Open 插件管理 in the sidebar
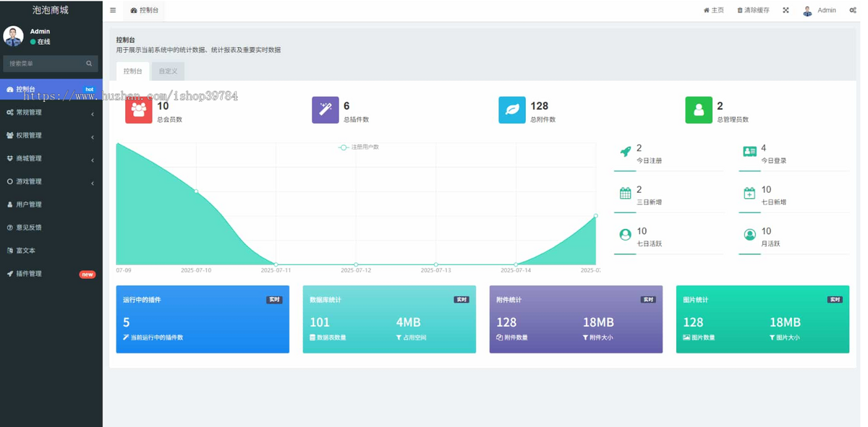This screenshot has width=868, height=427. click(x=51, y=274)
